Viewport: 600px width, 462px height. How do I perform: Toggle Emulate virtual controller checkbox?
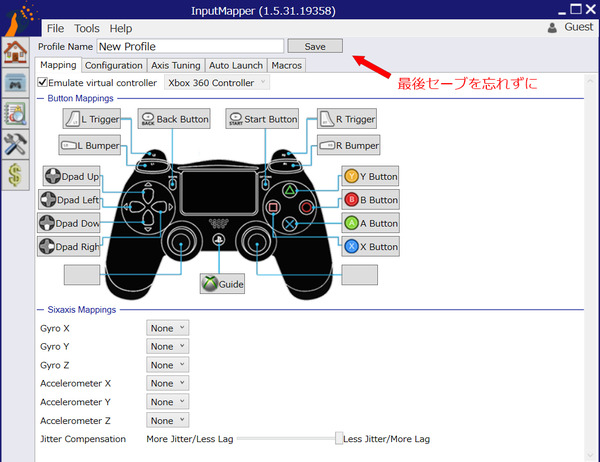(43, 82)
